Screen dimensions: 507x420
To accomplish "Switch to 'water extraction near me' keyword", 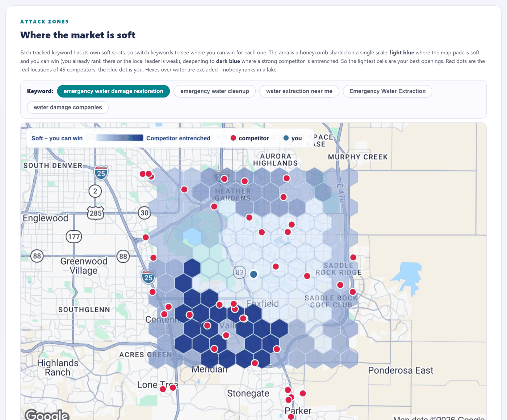I will point(299,91).
